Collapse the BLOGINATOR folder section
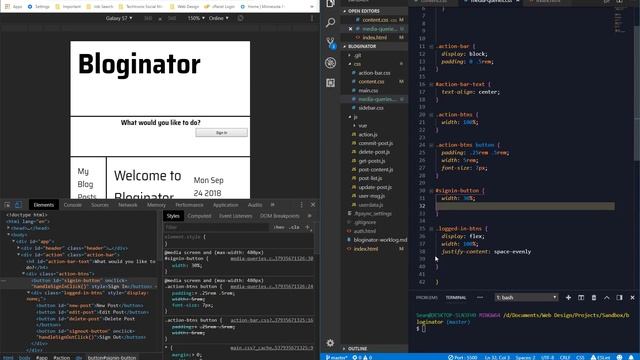The image size is (640, 360). tap(362, 47)
